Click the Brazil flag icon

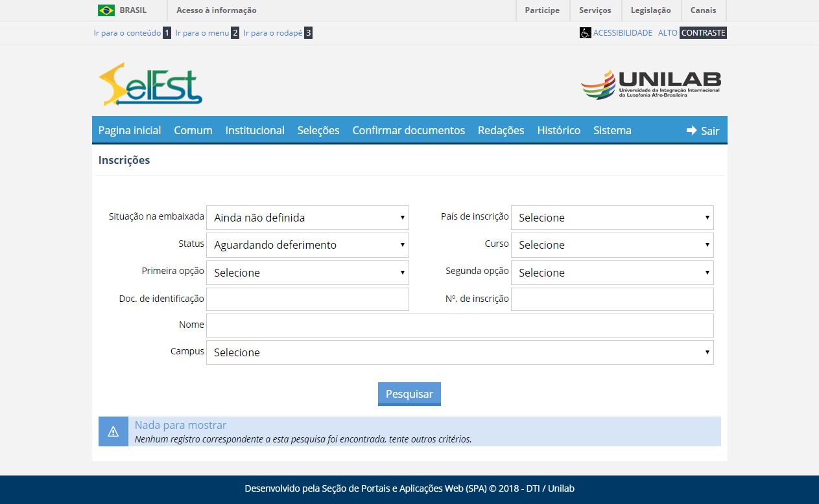pos(106,10)
